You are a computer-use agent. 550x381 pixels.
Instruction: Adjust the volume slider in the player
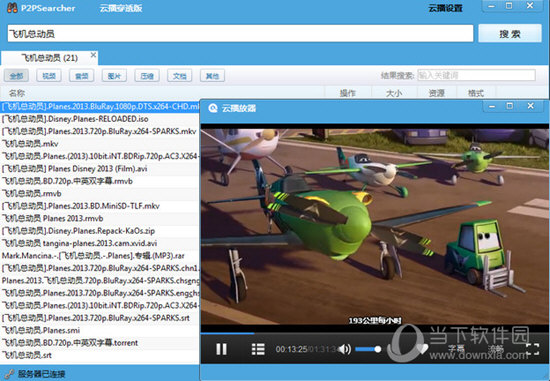pos(368,349)
